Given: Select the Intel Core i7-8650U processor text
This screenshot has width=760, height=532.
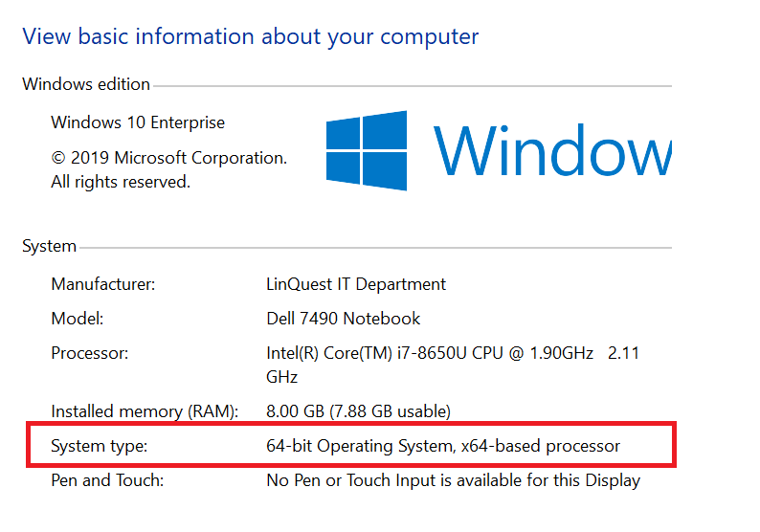Looking at the screenshot, I should pos(453,365).
